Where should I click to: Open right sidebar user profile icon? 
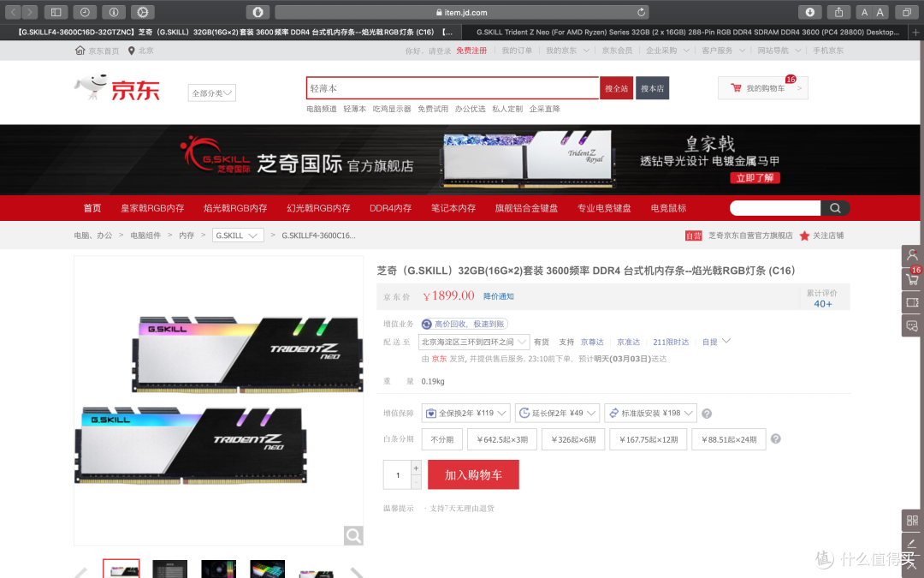tap(912, 255)
